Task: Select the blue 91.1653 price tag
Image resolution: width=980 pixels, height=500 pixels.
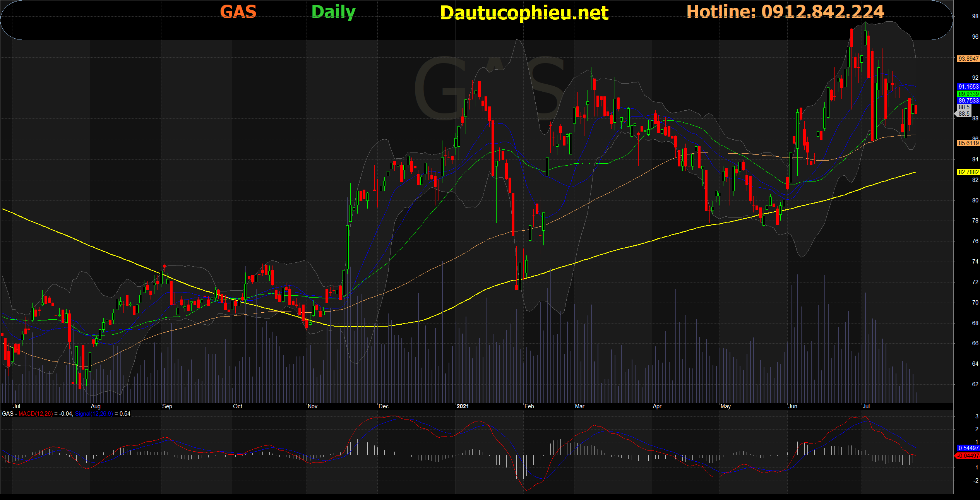Action: (968, 87)
